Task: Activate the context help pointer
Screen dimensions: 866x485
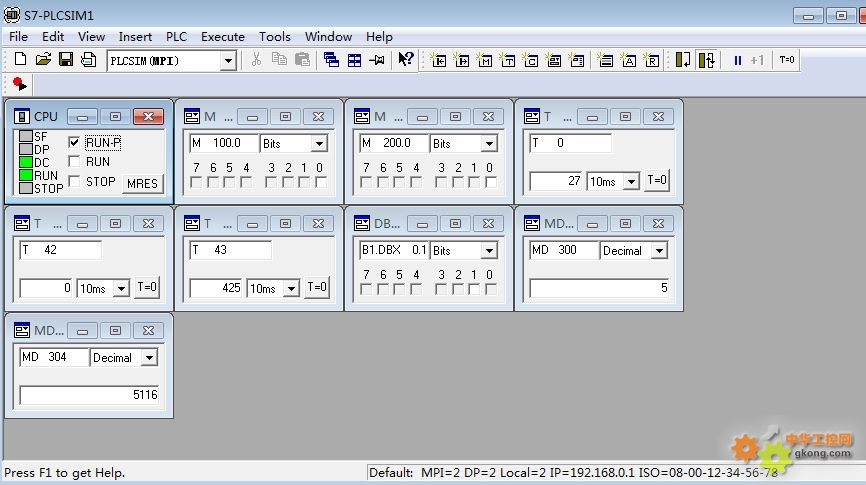Action: 406,59
